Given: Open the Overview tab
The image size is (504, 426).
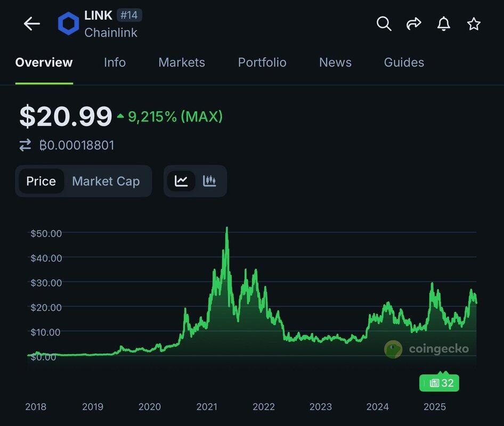Looking at the screenshot, I should [x=44, y=62].
